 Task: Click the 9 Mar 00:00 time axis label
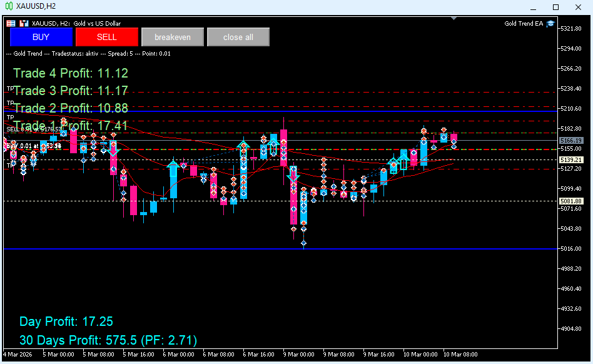coord(298,355)
